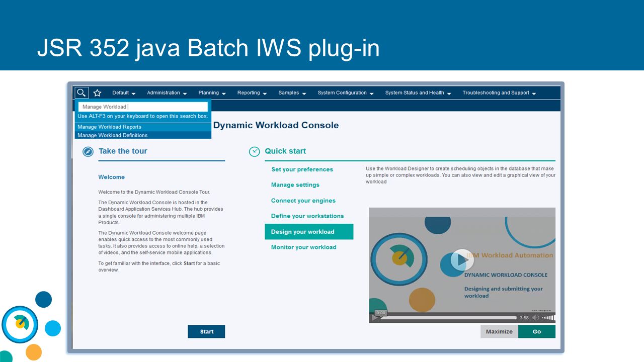Open Define your workstations step
The image size is (644, 362).
pos(307,216)
